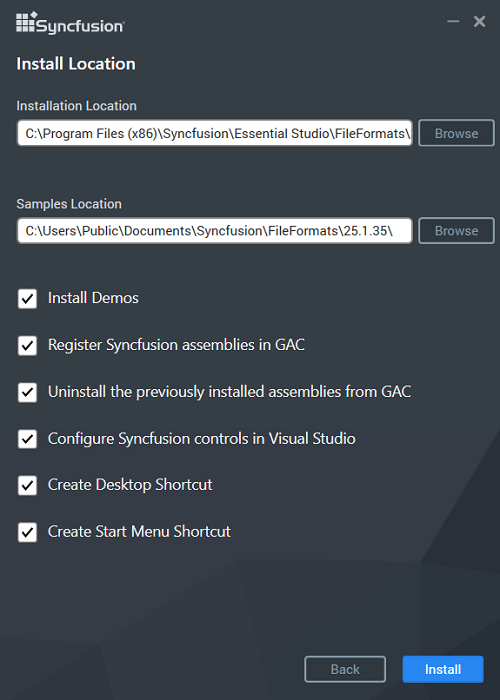Toggle Configure Syncfusion controls in Visual Studio

click(x=27, y=439)
